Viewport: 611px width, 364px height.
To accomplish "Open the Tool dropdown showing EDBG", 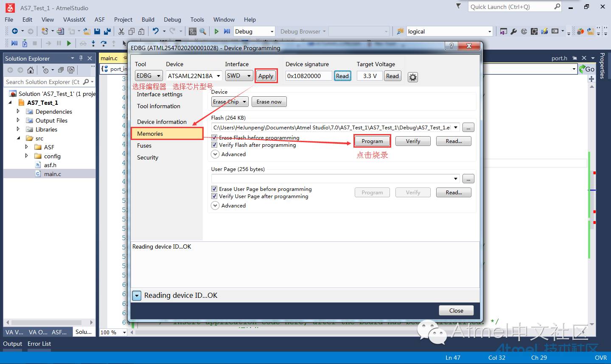I will click(x=149, y=76).
